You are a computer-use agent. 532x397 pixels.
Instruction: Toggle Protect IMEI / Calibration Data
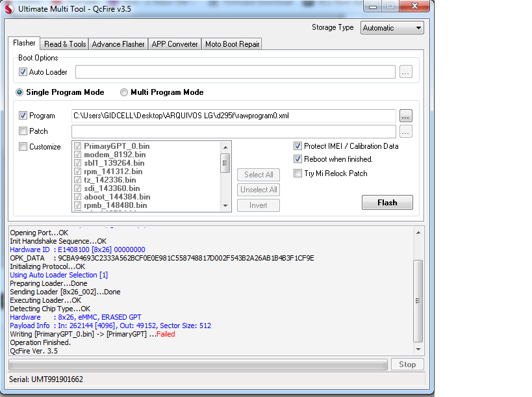[298, 146]
